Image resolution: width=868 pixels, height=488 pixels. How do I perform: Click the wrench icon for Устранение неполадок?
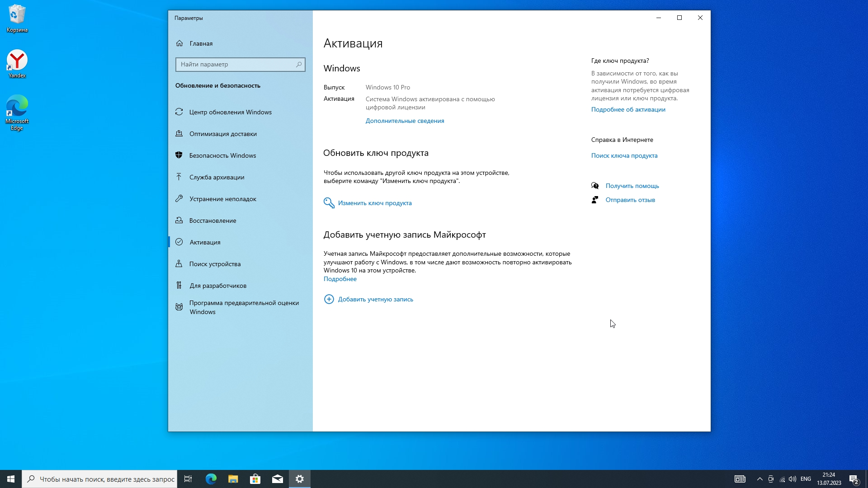click(179, 199)
